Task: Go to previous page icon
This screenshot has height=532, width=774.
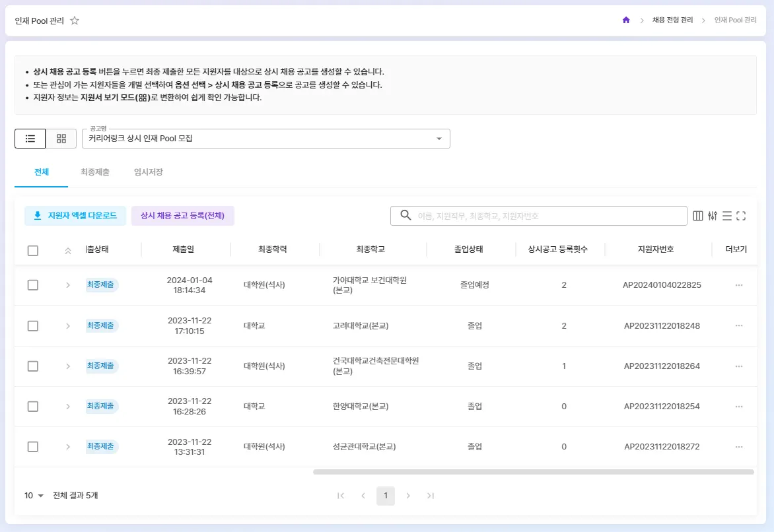Action: (x=363, y=496)
